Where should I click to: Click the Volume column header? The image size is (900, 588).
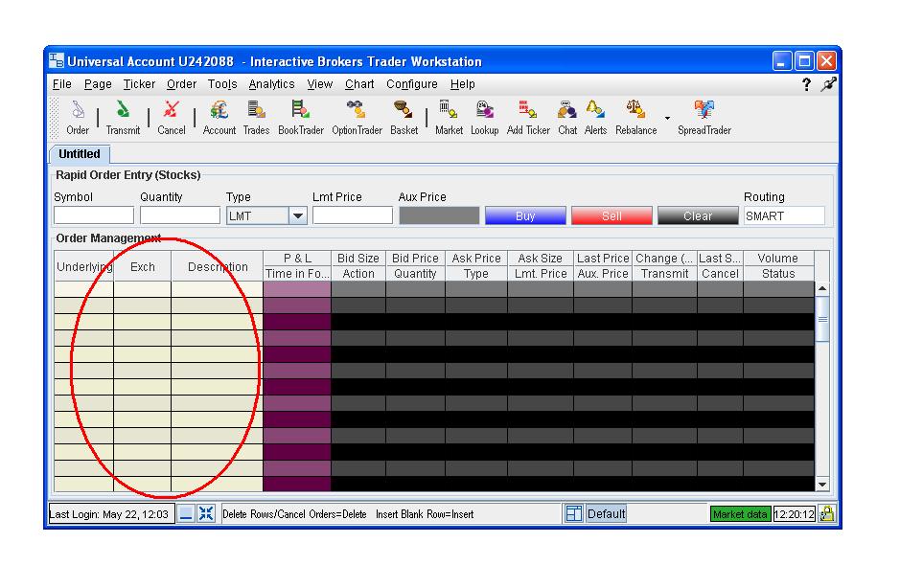click(x=777, y=259)
